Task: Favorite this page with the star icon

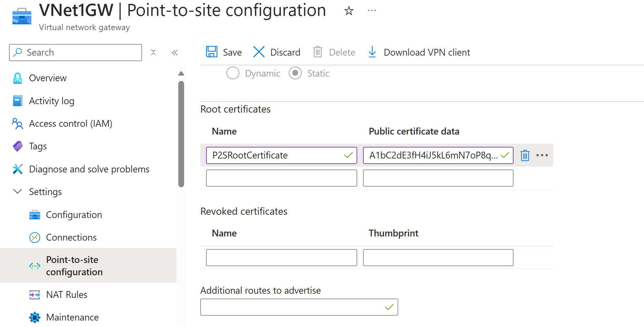Action: click(349, 11)
